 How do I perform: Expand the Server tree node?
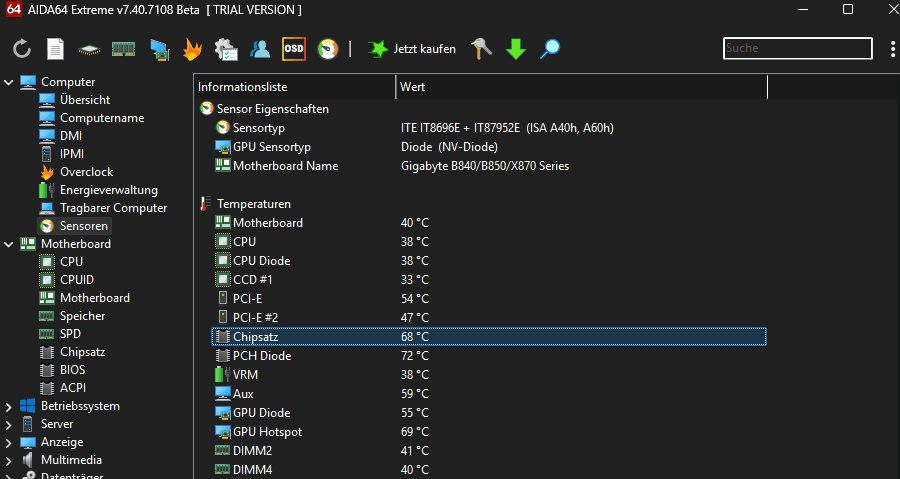click(9, 425)
